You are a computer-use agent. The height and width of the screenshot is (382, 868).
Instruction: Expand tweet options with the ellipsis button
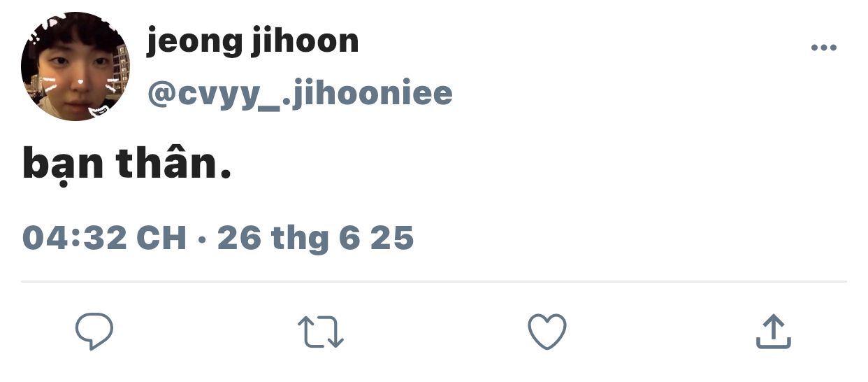click(823, 48)
